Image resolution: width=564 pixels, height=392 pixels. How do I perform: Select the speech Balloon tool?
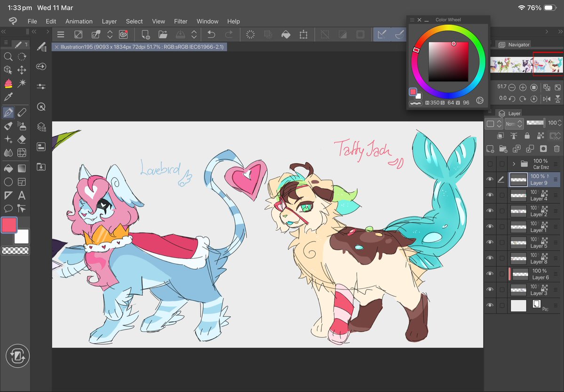pos(8,208)
